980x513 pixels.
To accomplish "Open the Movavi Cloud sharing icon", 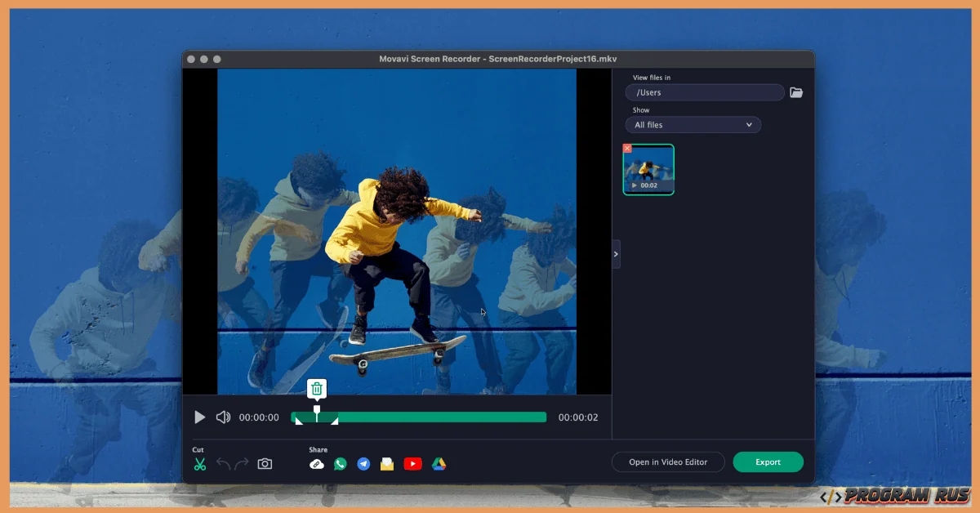I will pyautogui.click(x=317, y=463).
